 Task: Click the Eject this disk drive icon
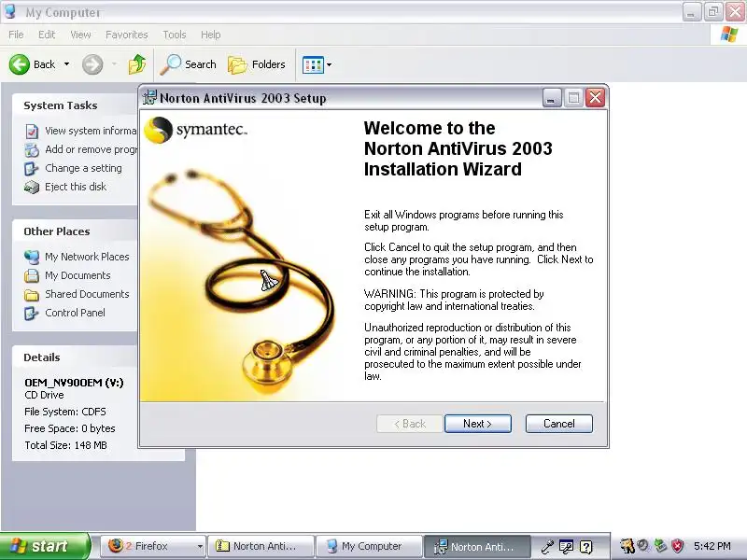[x=32, y=188]
